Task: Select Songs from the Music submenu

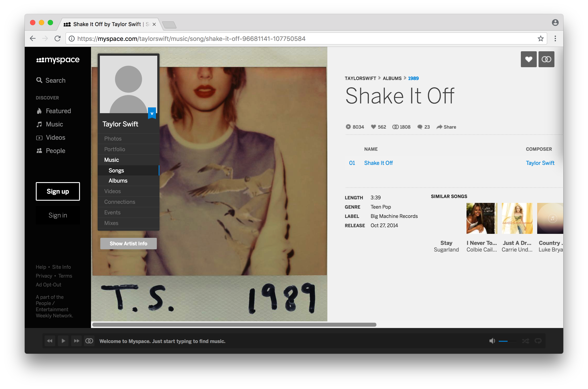Action: tap(116, 170)
